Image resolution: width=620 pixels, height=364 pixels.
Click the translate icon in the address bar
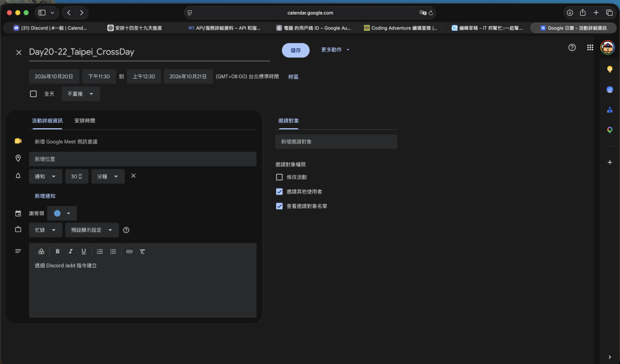pyautogui.click(x=423, y=13)
